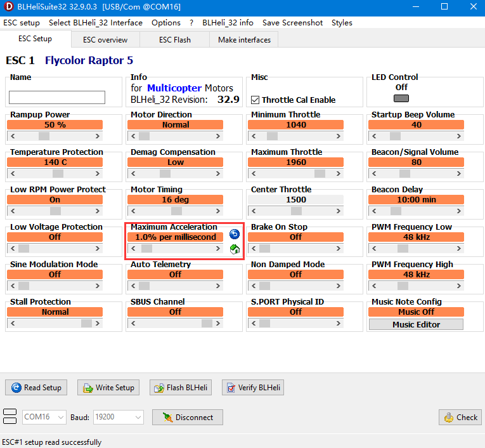485x448 pixels.
Task: Click the green default icon under Maximum Acceleration
Action: 234,249
